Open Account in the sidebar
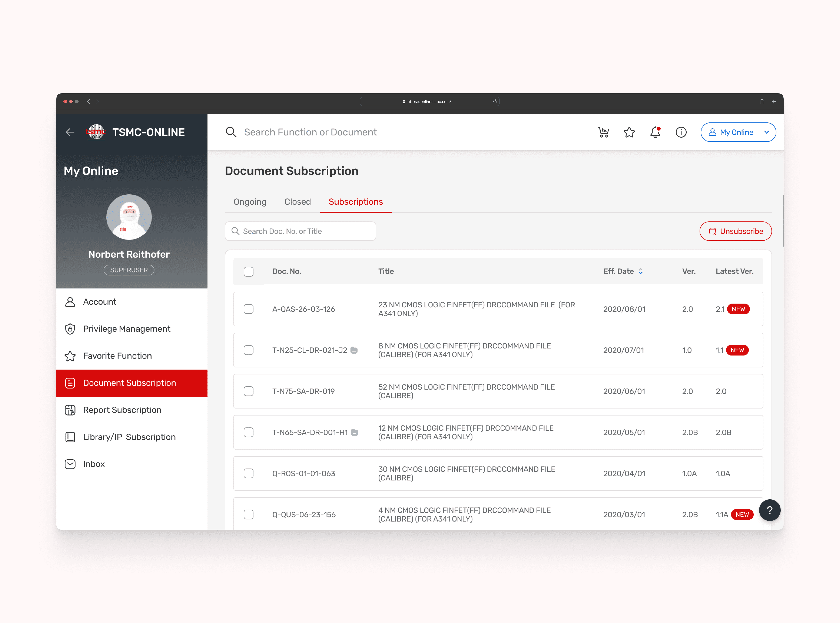Viewport: 840px width, 623px height. click(x=132, y=302)
